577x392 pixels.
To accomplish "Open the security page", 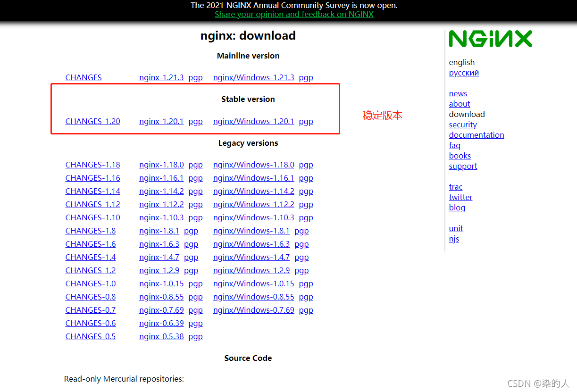I will [x=463, y=125].
